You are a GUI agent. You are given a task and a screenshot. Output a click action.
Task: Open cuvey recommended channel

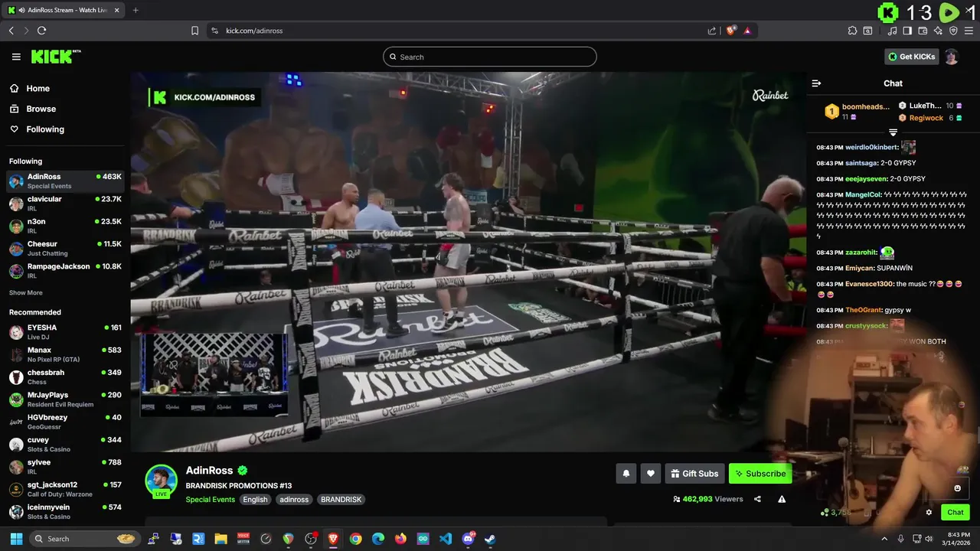65,444
